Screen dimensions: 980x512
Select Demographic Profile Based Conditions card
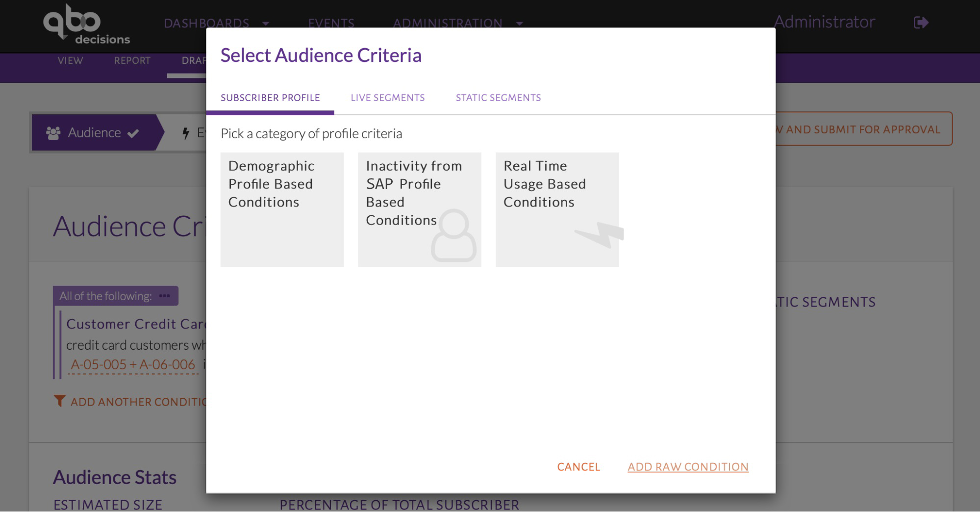click(x=282, y=209)
